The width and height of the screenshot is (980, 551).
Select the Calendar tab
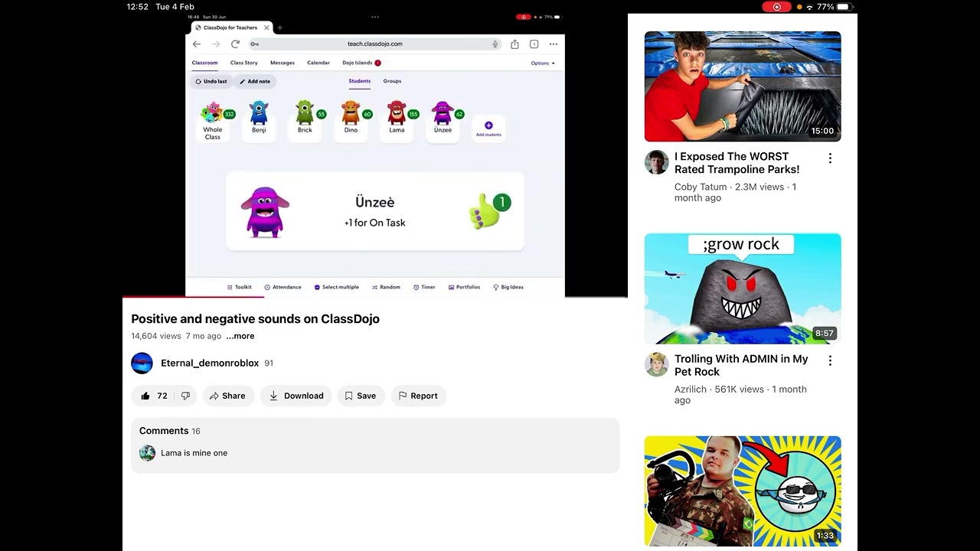pos(318,63)
